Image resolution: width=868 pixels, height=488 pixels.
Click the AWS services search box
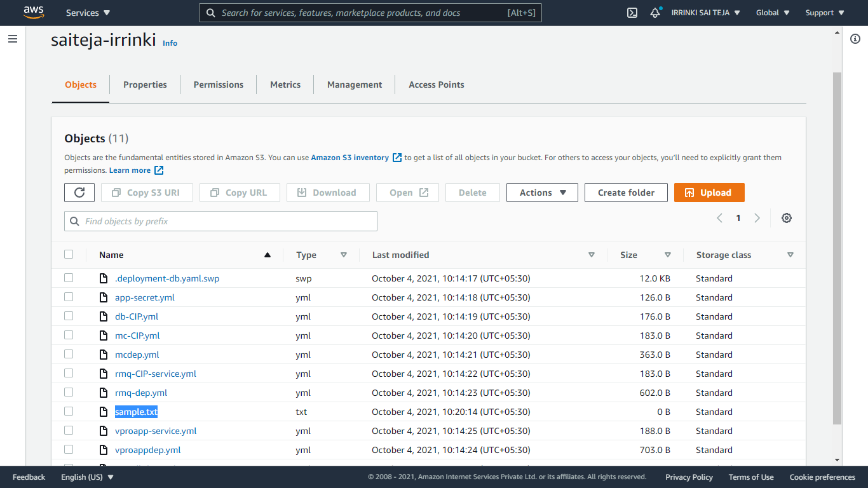click(370, 13)
